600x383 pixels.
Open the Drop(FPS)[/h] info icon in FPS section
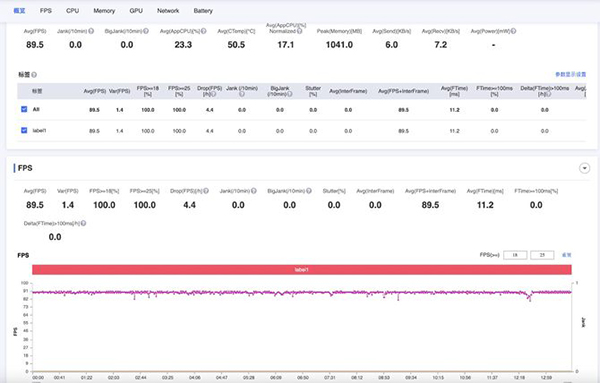tap(206, 191)
